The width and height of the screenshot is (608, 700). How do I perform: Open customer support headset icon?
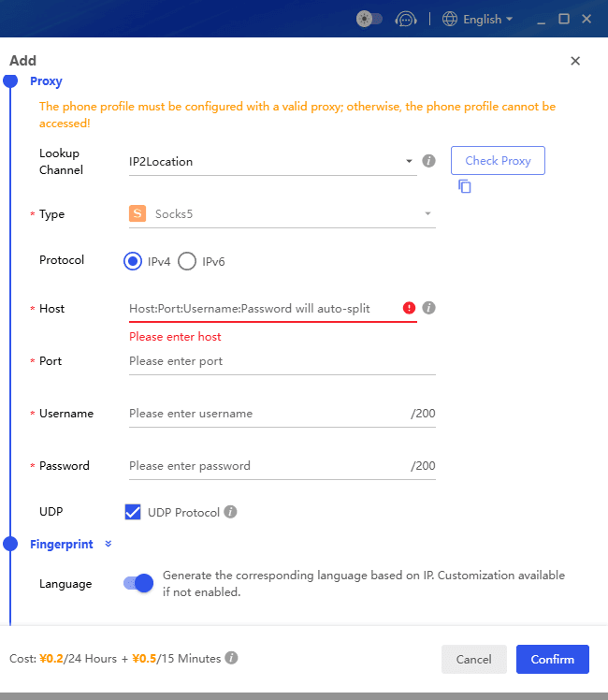(x=405, y=20)
